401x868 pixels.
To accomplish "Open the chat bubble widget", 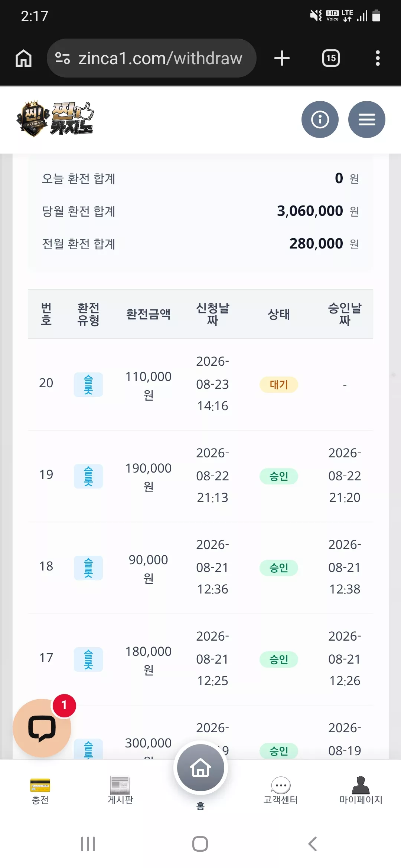I will click(x=42, y=728).
